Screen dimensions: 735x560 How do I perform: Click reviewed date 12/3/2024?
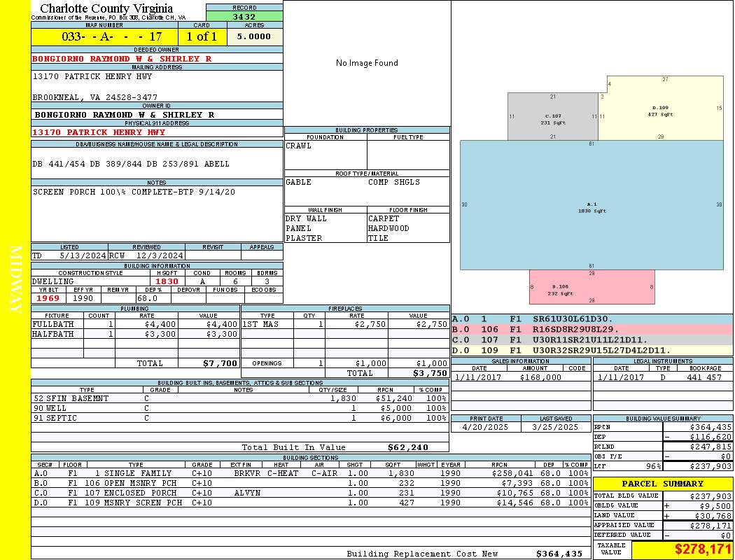click(160, 255)
